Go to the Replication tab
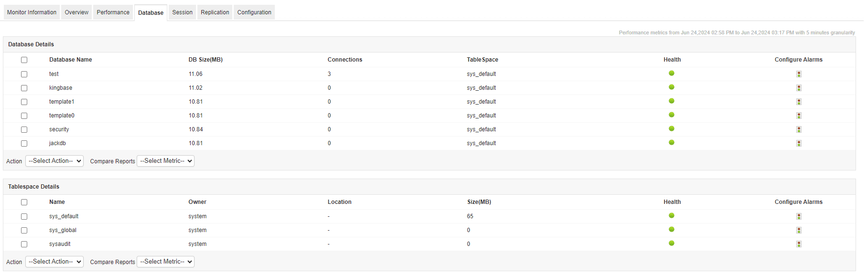868x276 pixels. [215, 12]
